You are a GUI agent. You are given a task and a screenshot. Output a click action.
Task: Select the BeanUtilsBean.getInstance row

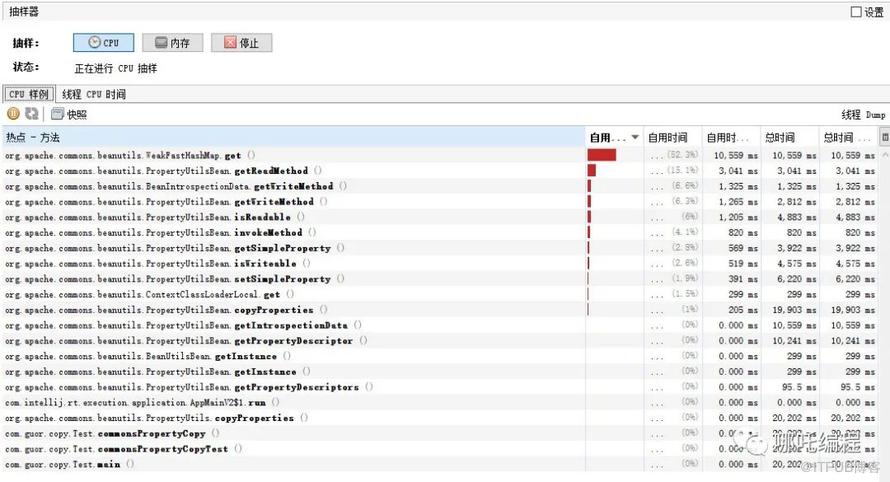click(441, 356)
